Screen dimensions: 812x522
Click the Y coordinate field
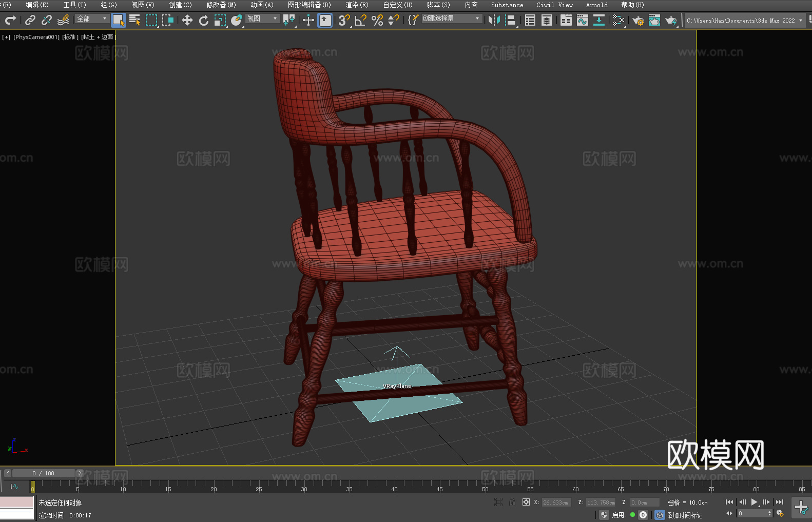[601, 502]
